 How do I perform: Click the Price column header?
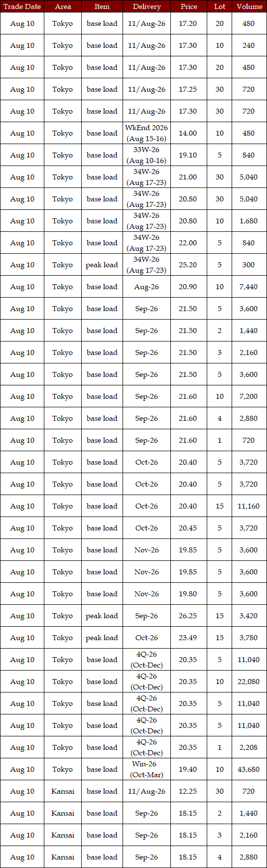[189, 6]
